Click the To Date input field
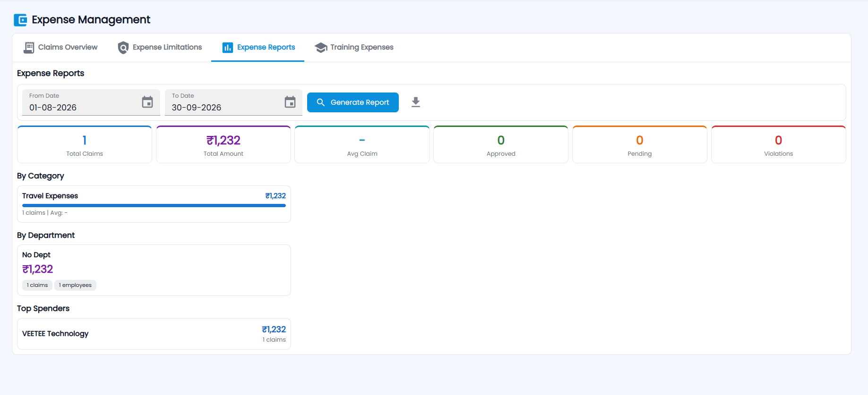This screenshot has width=868, height=395. 233,102
